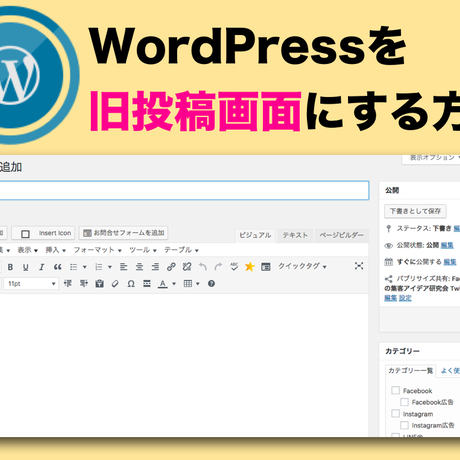Clear formatting with the eraser icon
460x460 pixels.
tap(115, 284)
